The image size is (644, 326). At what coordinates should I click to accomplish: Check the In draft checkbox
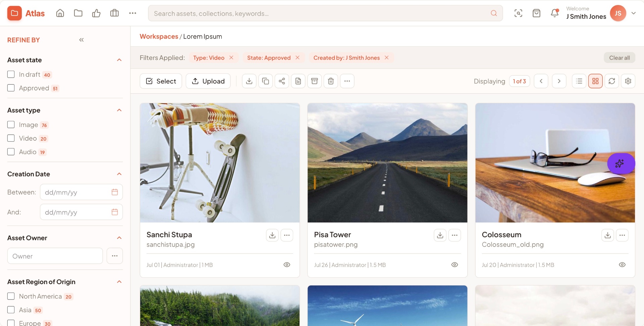click(11, 74)
